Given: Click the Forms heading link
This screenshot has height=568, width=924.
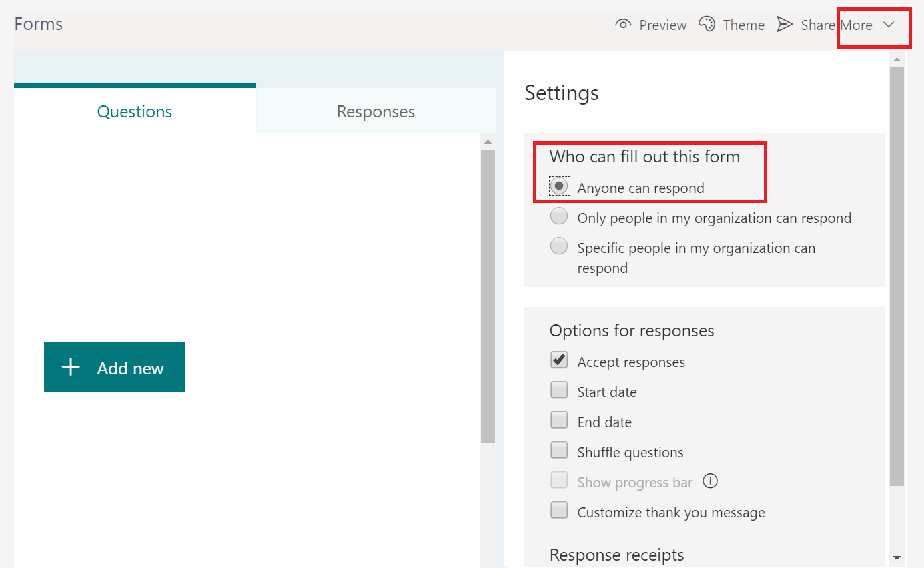Looking at the screenshot, I should (x=38, y=23).
